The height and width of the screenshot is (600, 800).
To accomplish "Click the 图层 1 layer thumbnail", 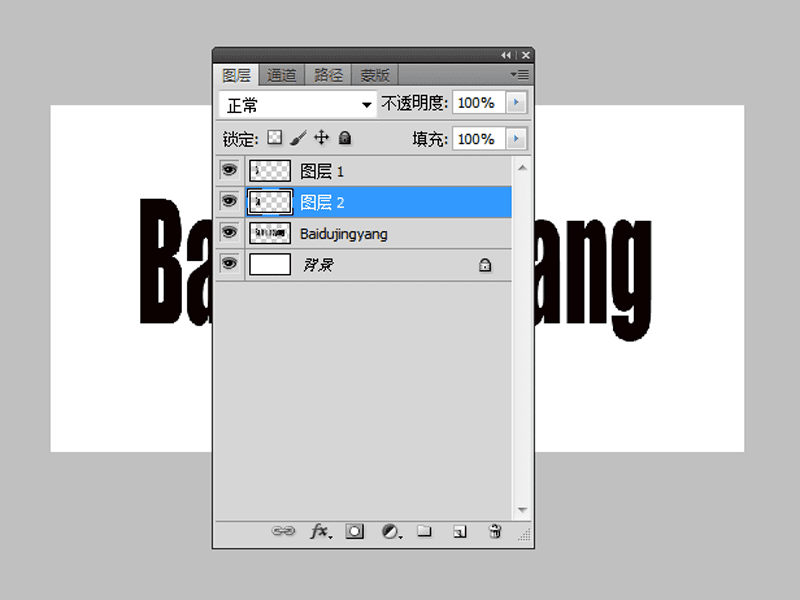I will (x=270, y=171).
